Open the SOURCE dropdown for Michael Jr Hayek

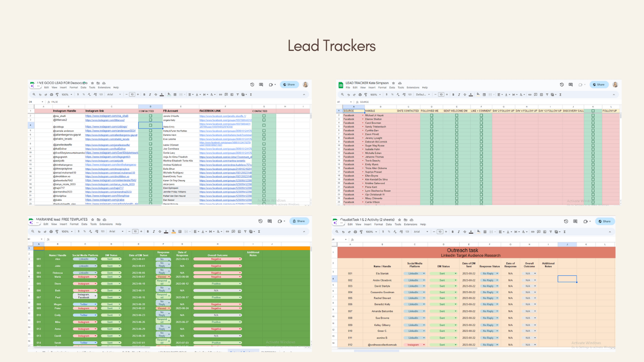[x=363, y=115]
